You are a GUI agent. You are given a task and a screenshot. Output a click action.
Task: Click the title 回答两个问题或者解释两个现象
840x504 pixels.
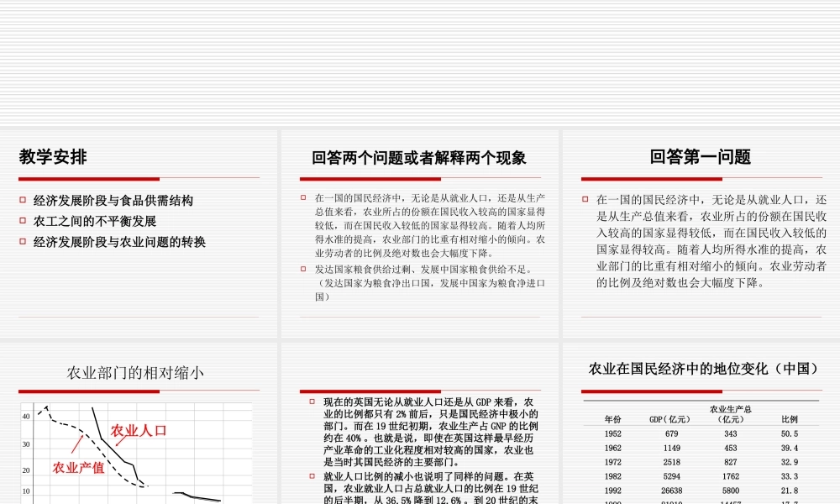tap(420, 157)
